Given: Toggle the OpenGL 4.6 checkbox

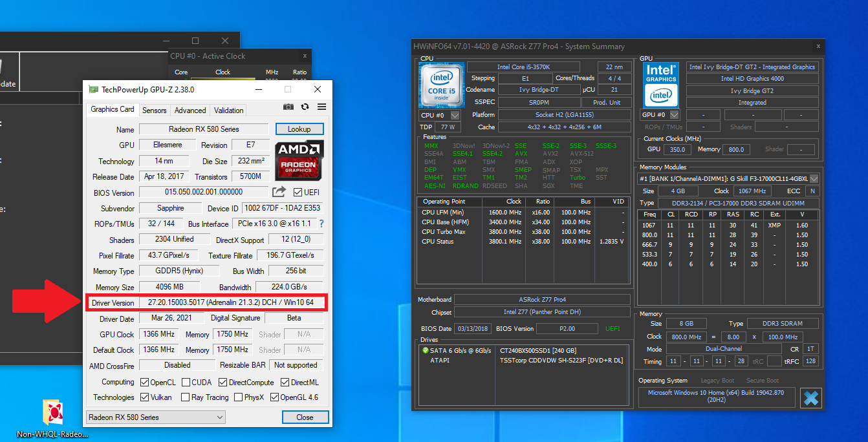Looking at the screenshot, I should pos(274,397).
